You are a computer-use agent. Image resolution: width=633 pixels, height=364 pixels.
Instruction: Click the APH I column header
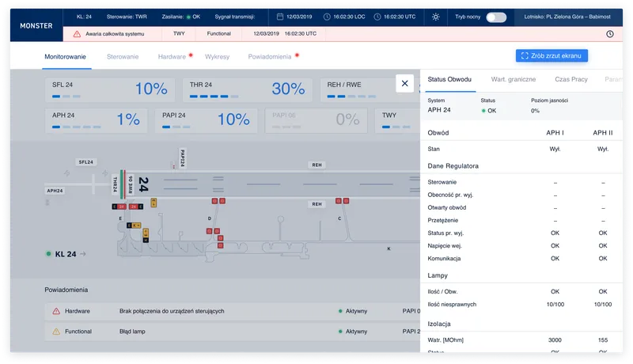[555, 133]
